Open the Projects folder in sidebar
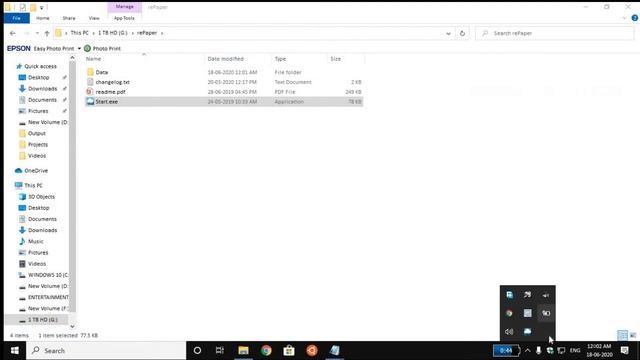Image resolution: width=640 pixels, height=360 pixels. coord(38,144)
